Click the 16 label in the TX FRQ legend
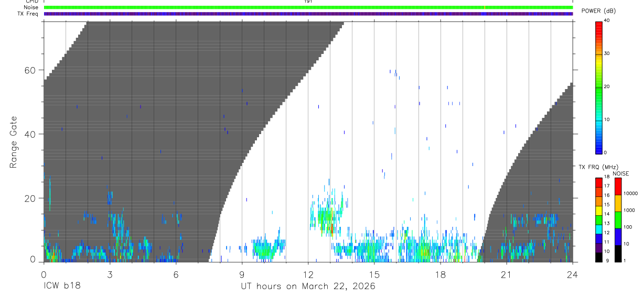This screenshot has width=644, height=297. (607, 195)
